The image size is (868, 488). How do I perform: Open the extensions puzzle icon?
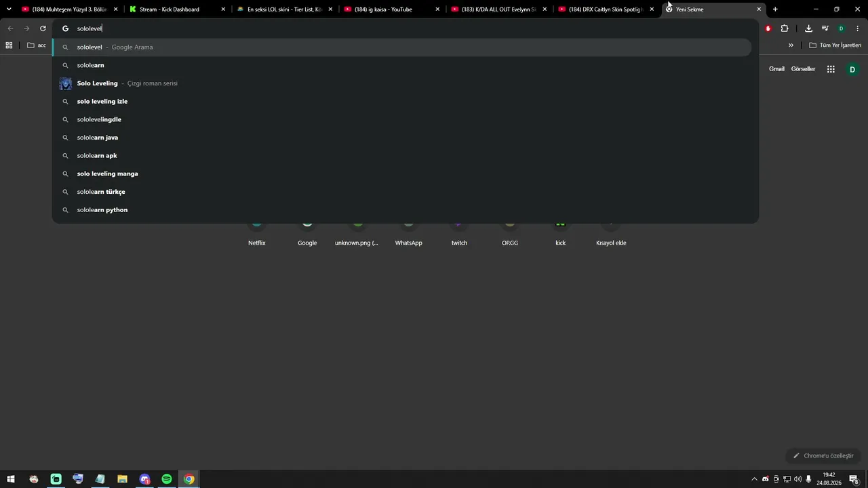pyautogui.click(x=785, y=28)
